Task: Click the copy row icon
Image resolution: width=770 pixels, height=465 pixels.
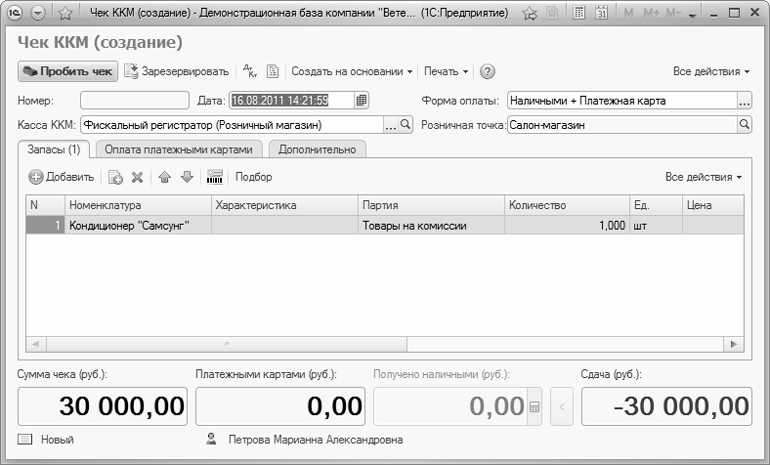Action: 115,177
